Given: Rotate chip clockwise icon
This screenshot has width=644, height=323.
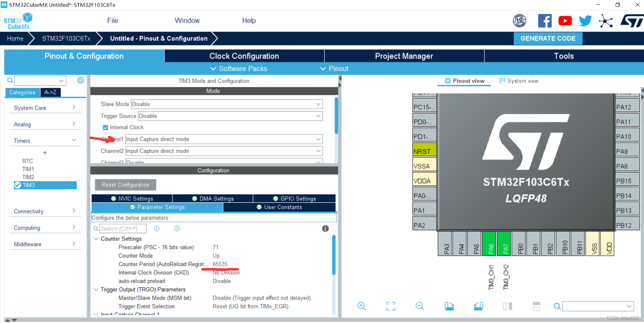Looking at the screenshot, I should click(449, 306).
